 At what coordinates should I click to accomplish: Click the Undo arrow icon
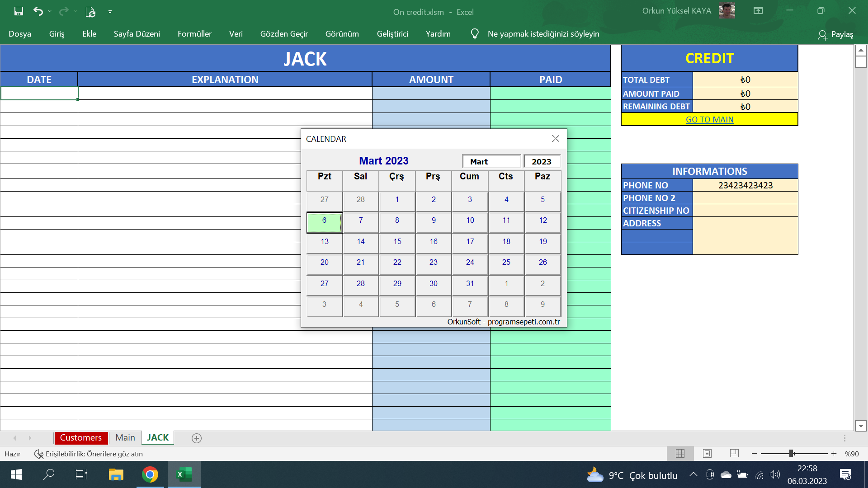coord(38,11)
